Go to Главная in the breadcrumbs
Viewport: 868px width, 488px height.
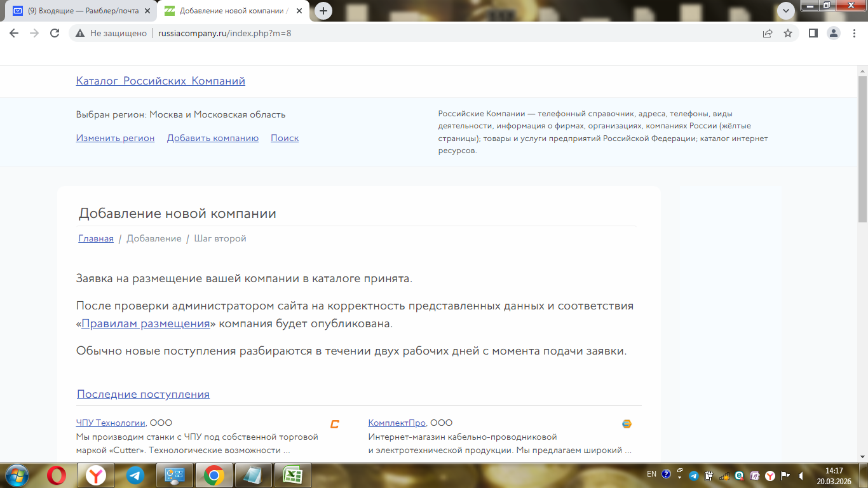96,238
